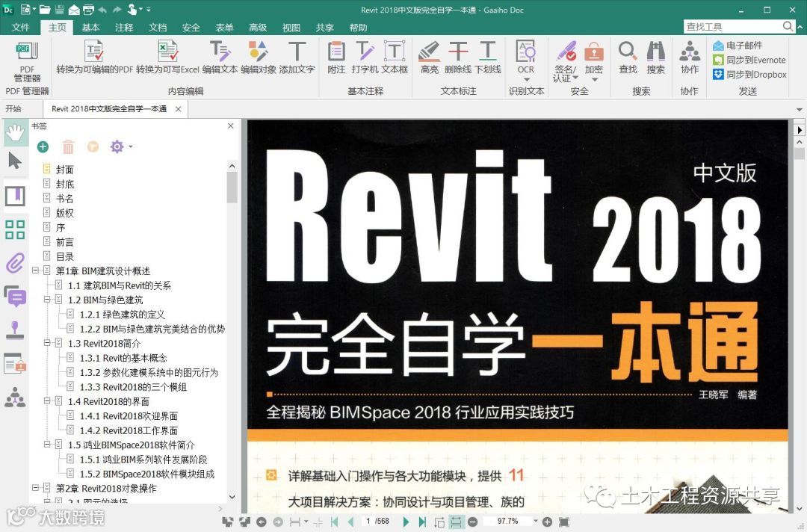This screenshot has height=532, width=807.
Task: Open the PDF 管理器 tool
Action: [27, 62]
